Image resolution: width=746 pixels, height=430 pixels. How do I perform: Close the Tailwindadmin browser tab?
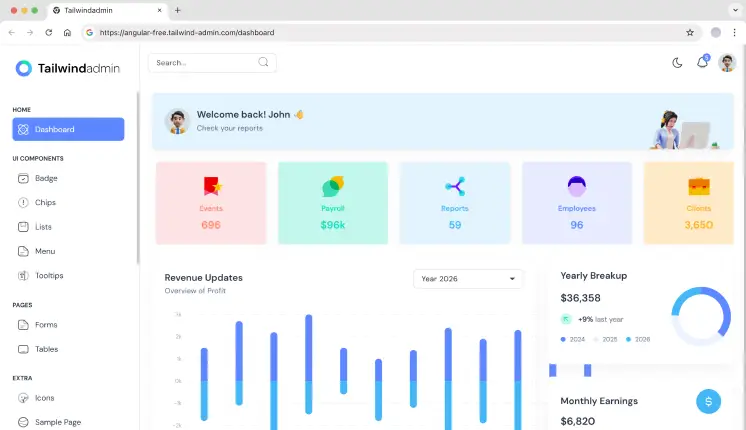point(159,10)
